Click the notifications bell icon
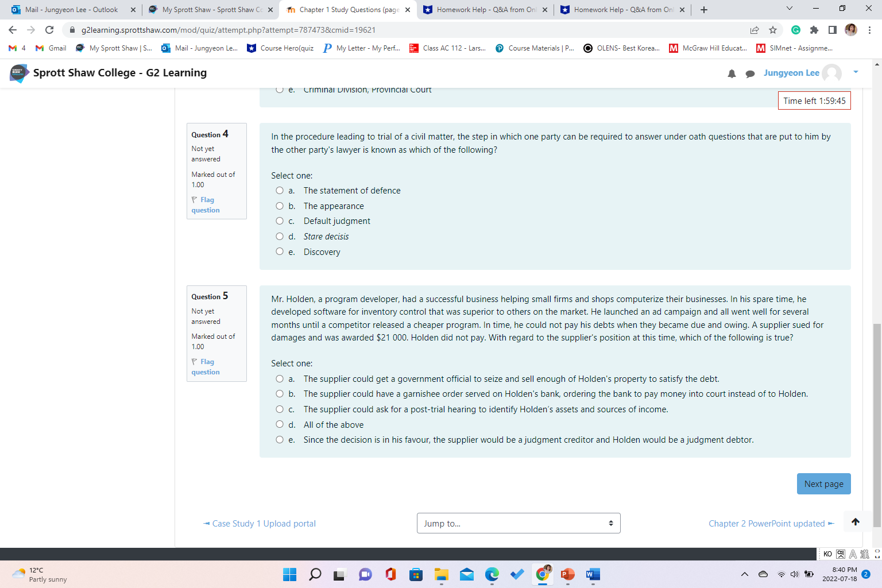 click(732, 73)
